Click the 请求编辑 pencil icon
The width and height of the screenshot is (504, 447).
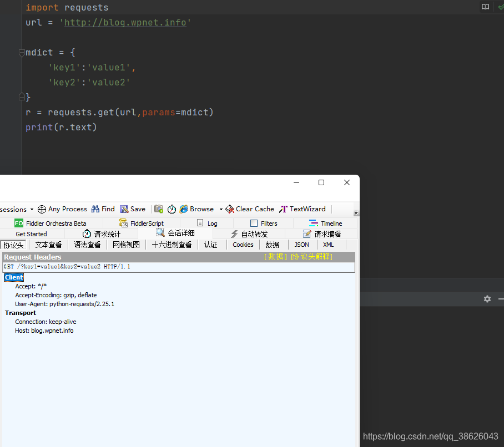[307, 234]
